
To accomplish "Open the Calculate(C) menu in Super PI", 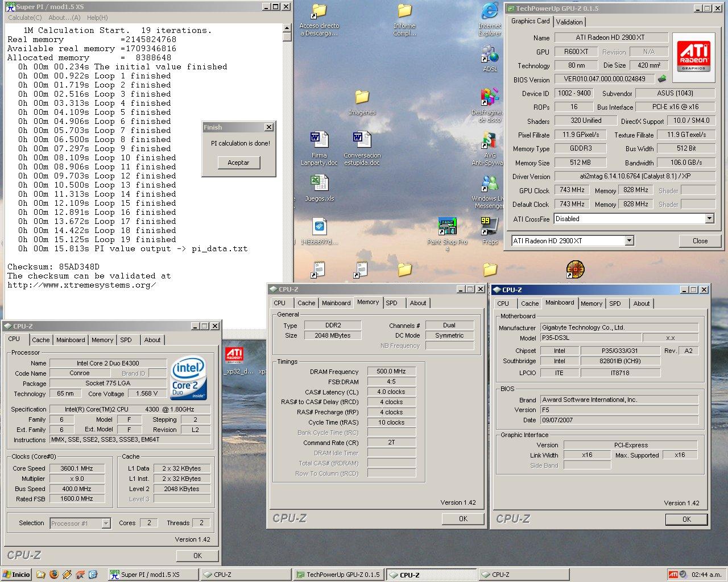I will pos(25,18).
